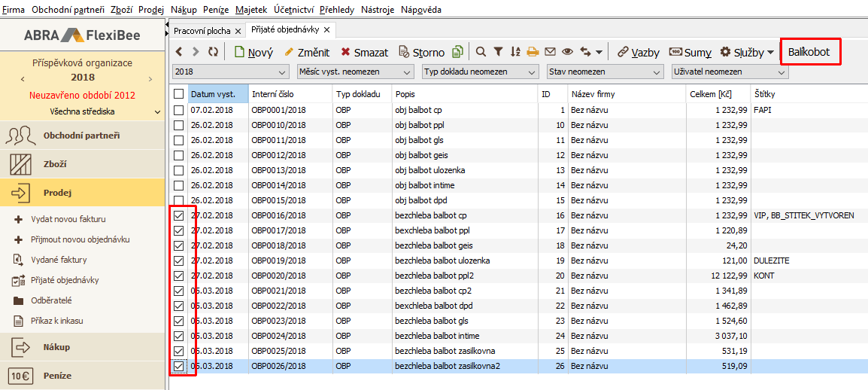The image size is (868, 390).
Task: Go to previous record arrow in toolbar
Action: click(179, 52)
